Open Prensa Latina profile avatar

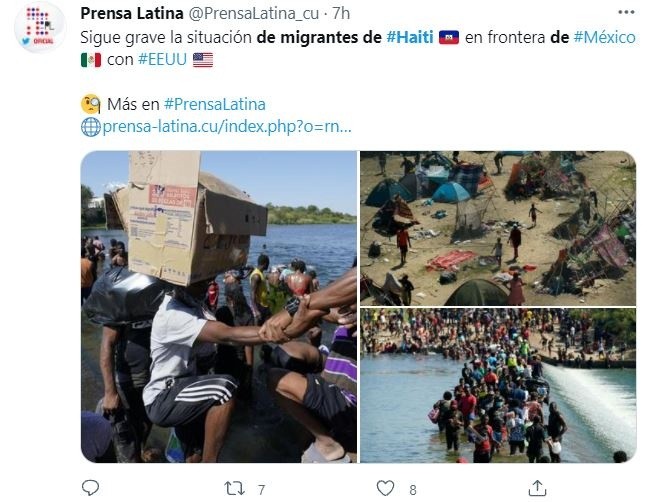(x=40, y=27)
